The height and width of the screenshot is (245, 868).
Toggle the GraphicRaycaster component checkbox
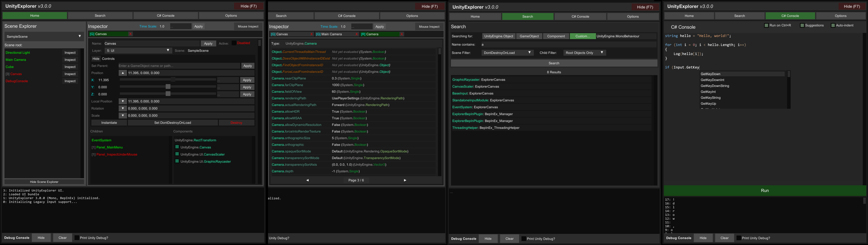(x=177, y=161)
